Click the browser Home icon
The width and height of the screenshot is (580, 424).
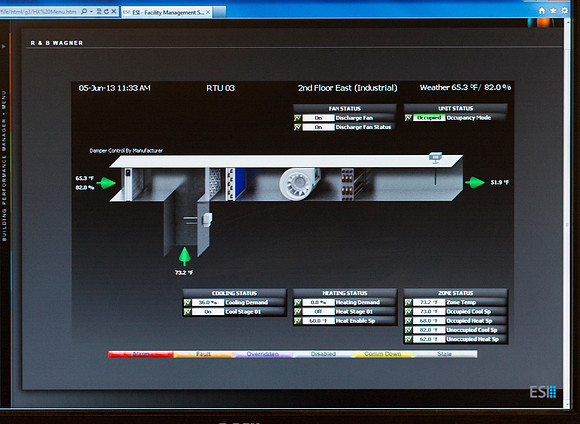[542, 11]
